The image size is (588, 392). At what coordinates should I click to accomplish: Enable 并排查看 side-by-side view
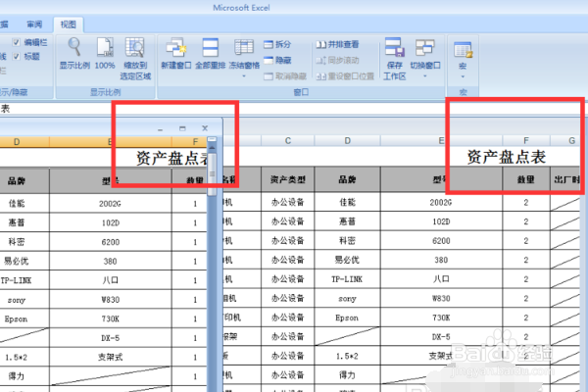tap(337, 44)
